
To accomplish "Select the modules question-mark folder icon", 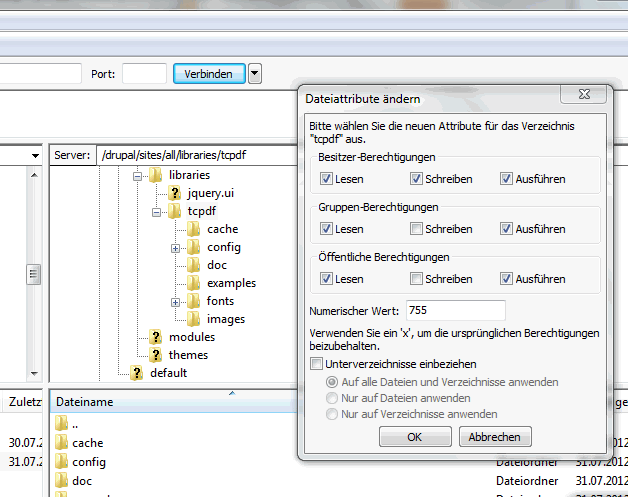I will click(156, 337).
